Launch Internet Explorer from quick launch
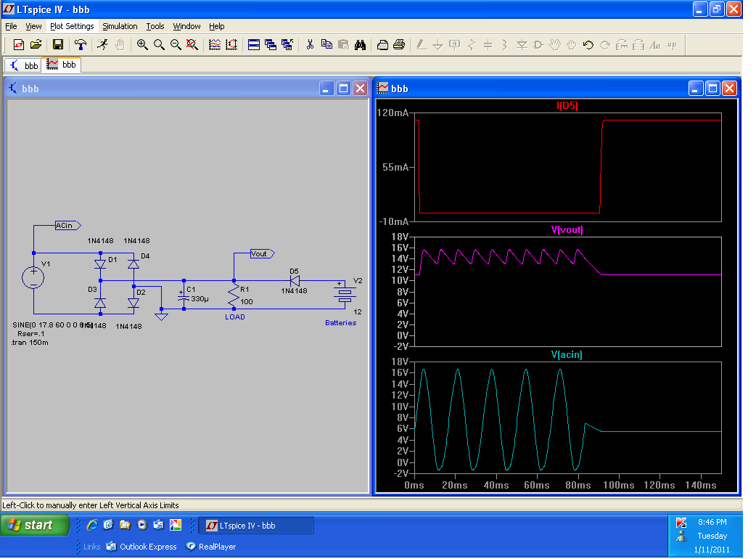Screen dimensions: 756x559 point(92,525)
